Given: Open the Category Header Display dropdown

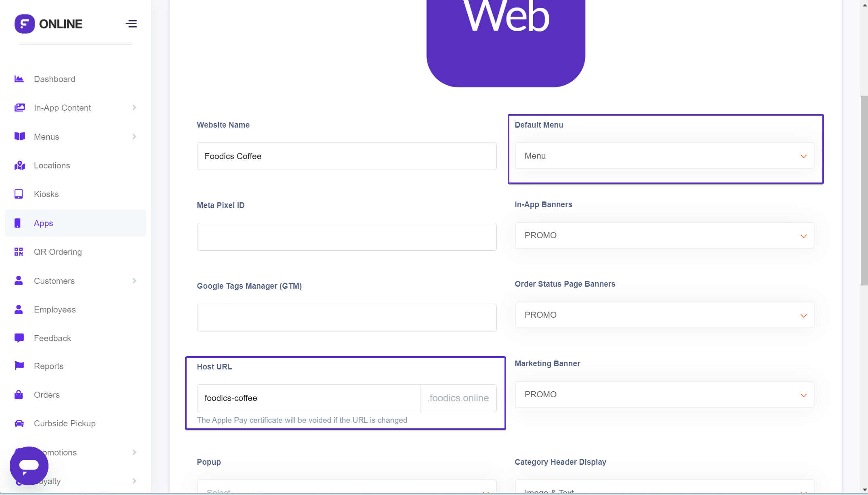Looking at the screenshot, I should coord(664,487).
